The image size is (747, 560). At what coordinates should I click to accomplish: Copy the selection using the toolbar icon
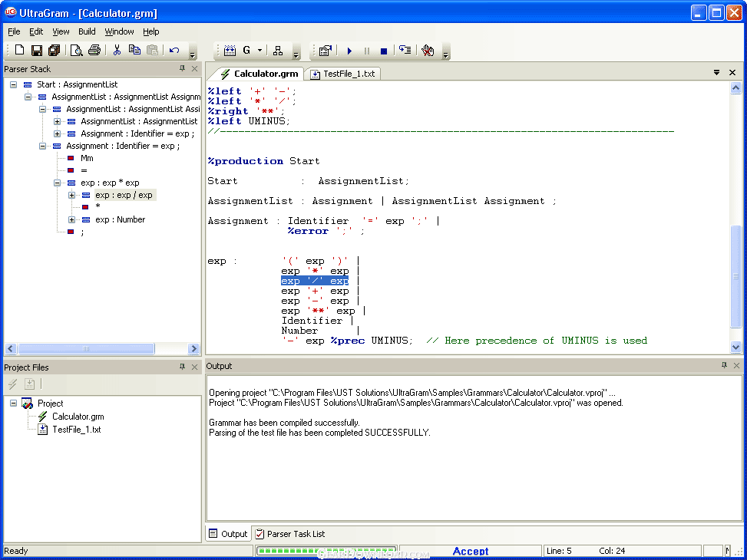pos(134,50)
